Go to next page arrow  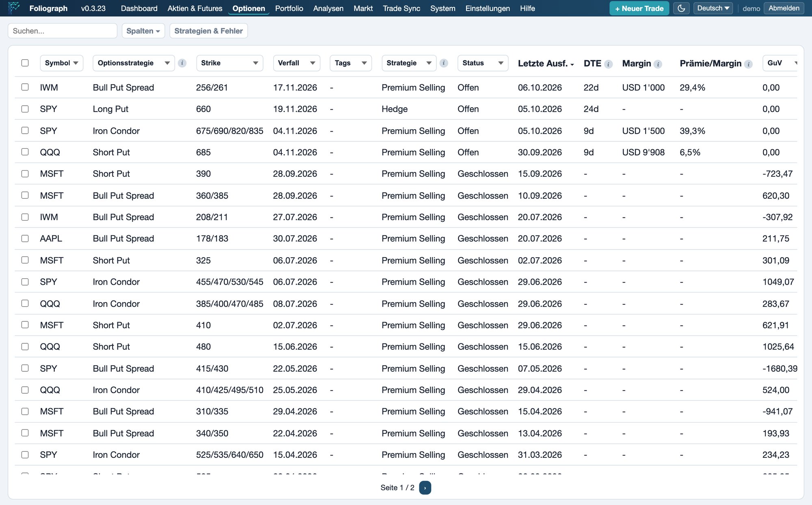point(425,488)
